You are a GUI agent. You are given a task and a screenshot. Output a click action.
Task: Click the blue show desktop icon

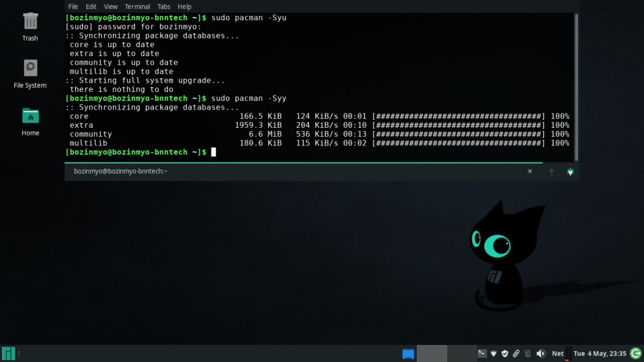(x=408, y=354)
